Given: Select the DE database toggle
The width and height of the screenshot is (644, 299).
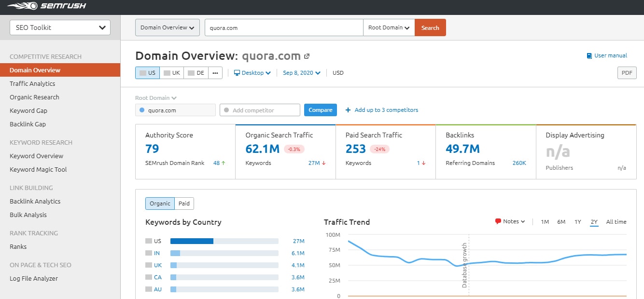Looking at the screenshot, I should pos(196,73).
